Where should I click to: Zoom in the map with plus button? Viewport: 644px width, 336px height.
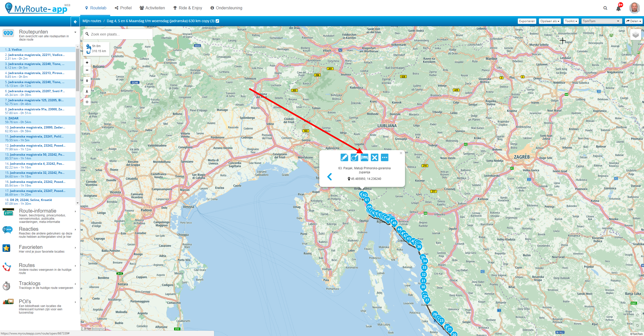click(87, 63)
